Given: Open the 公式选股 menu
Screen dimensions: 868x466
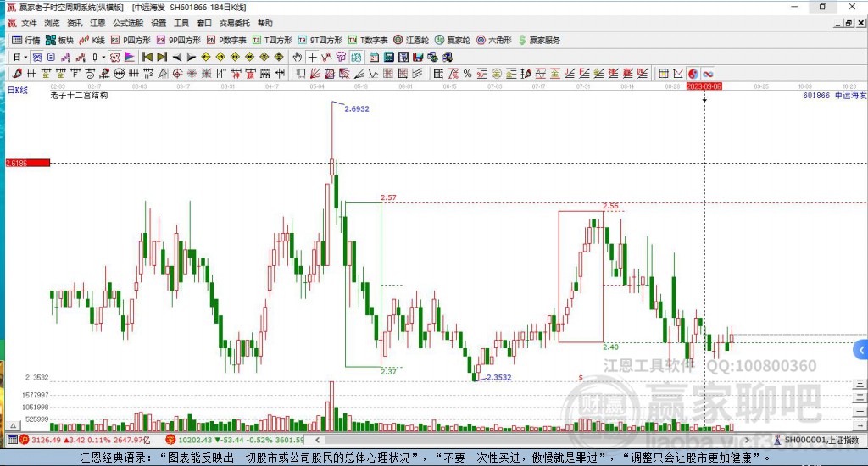Looking at the screenshot, I should (x=128, y=23).
